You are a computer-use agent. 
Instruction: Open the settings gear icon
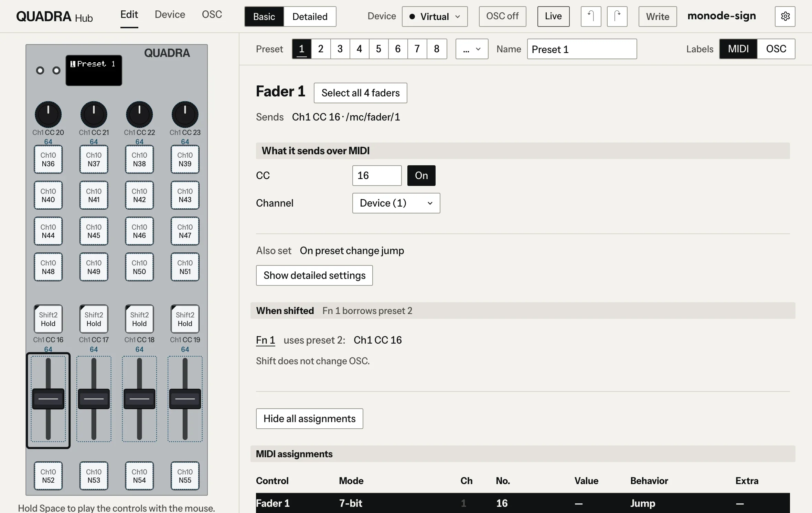click(785, 16)
